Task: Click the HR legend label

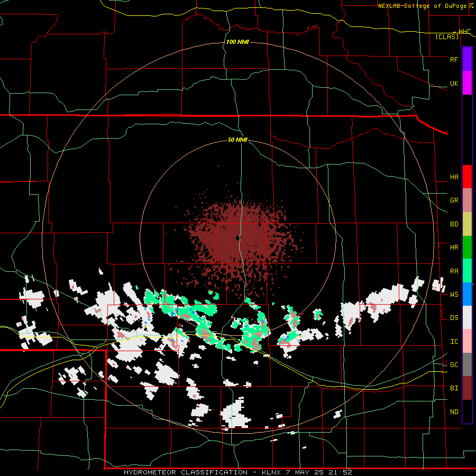Action: coord(454,248)
